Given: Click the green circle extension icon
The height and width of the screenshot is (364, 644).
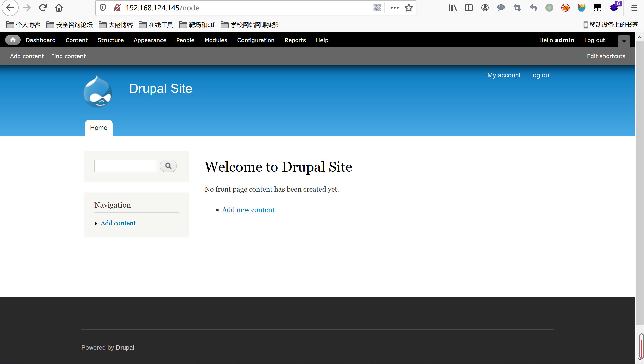Looking at the screenshot, I should pyautogui.click(x=549, y=8).
